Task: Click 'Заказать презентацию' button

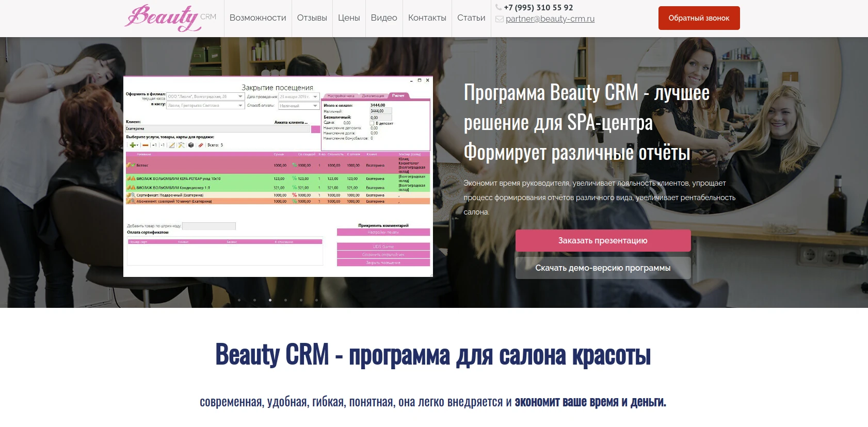Action: pyautogui.click(x=603, y=240)
